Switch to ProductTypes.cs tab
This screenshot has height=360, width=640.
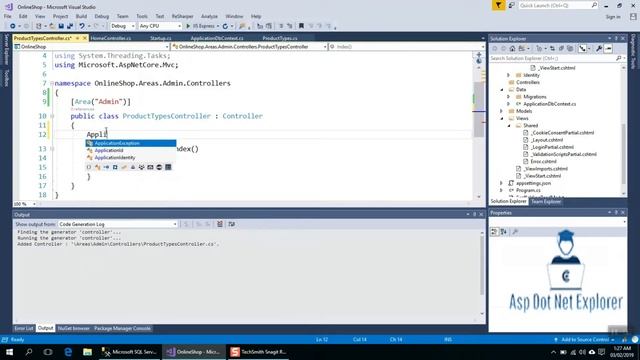tap(280, 38)
